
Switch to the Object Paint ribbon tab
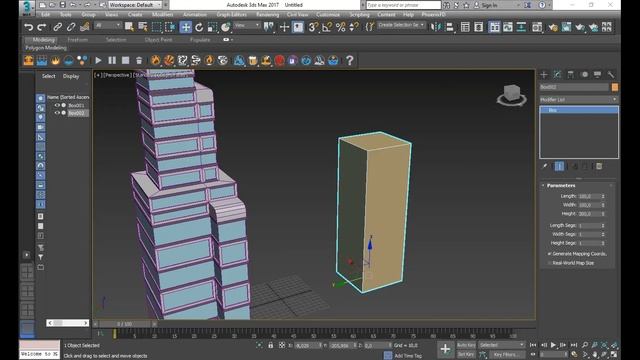coord(158,40)
